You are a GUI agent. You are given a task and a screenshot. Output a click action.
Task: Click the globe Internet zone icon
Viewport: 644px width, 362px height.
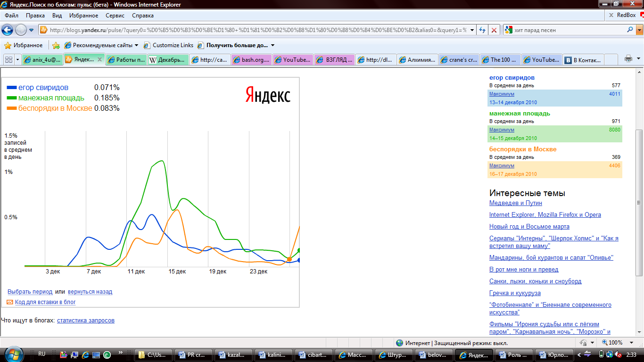[400, 343]
